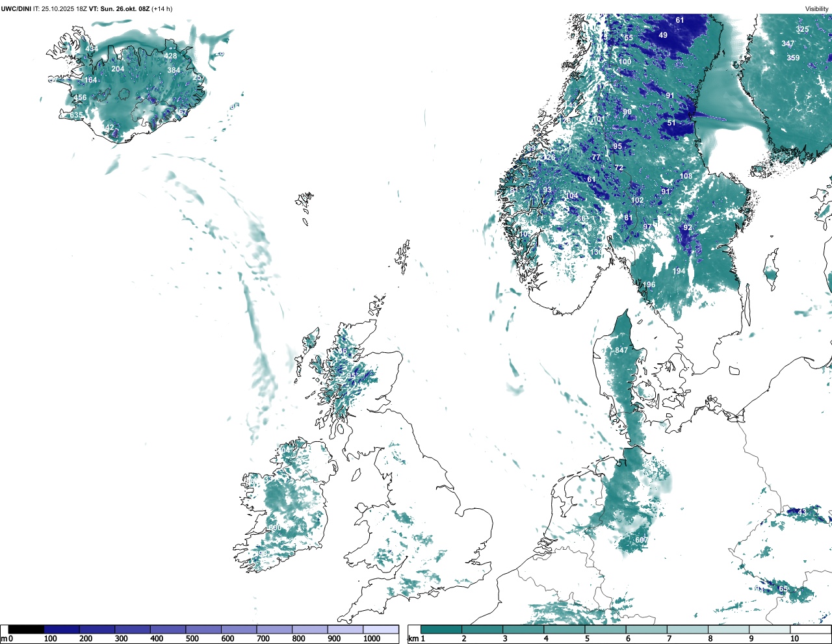Viewport: 832px width, 644px height.
Task: Click the '700' label on meter scale
Action: coord(263,639)
